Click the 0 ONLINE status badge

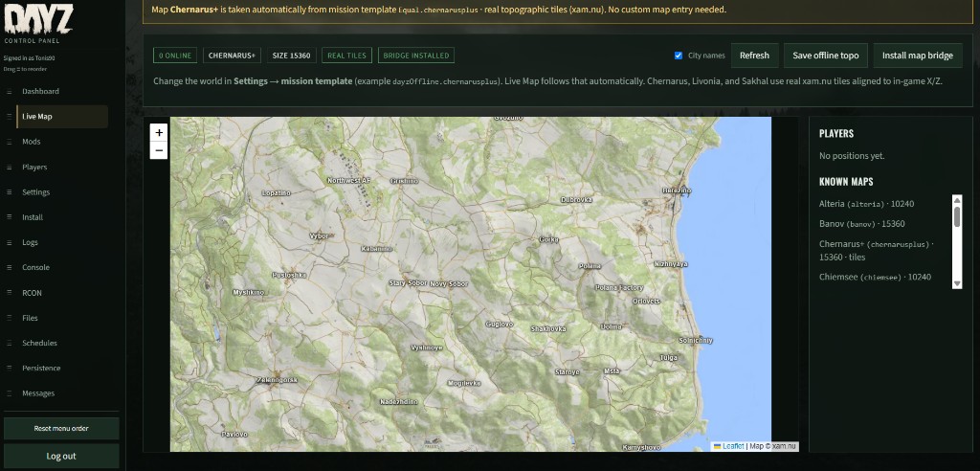point(175,55)
